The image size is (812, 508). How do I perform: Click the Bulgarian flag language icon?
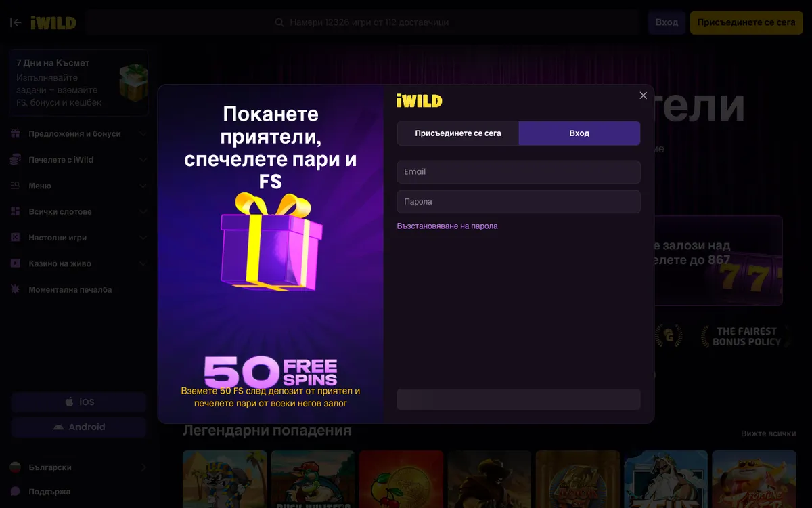tap(15, 467)
